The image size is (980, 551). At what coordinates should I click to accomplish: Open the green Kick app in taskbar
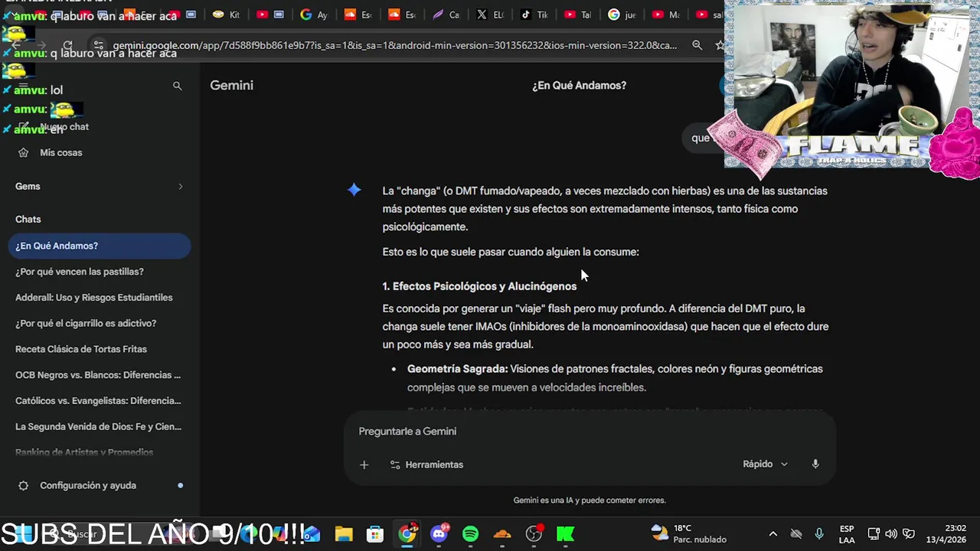566,534
